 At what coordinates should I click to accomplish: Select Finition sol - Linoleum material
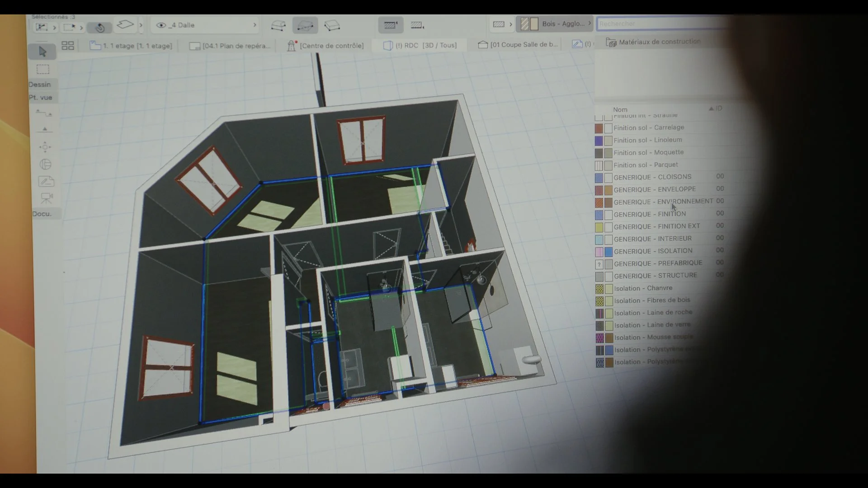point(648,140)
